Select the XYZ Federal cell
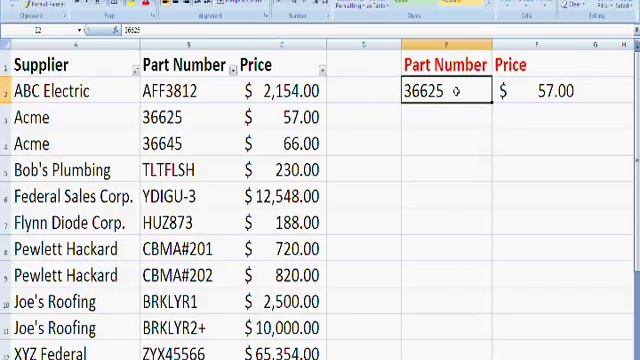The height and width of the screenshot is (360, 640). (x=76, y=351)
